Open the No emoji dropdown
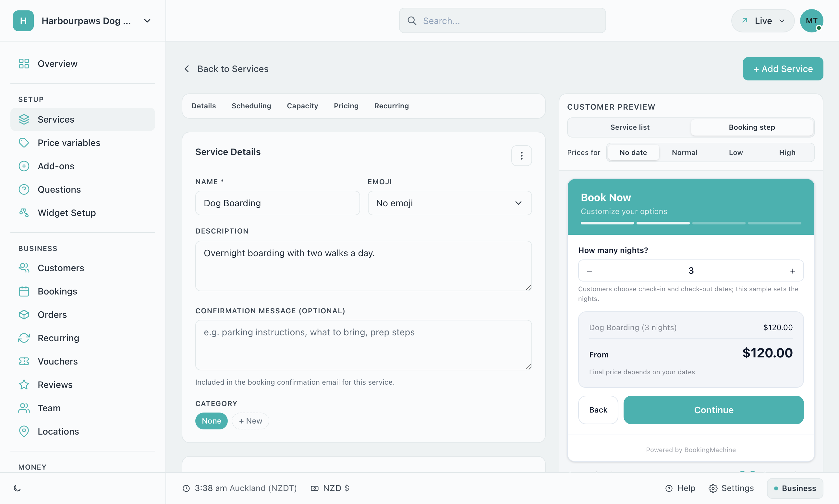The height and width of the screenshot is (504, 839). click(x=449, y=203)
